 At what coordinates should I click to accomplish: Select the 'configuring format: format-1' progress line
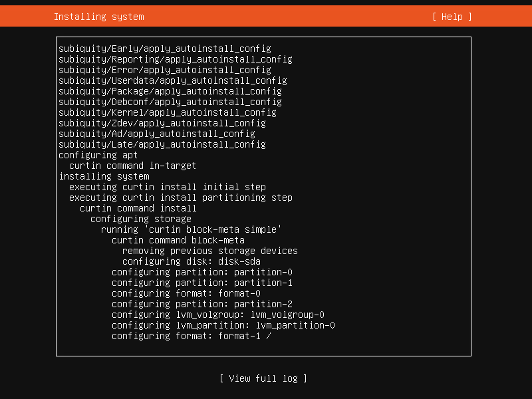click(191, 336)
